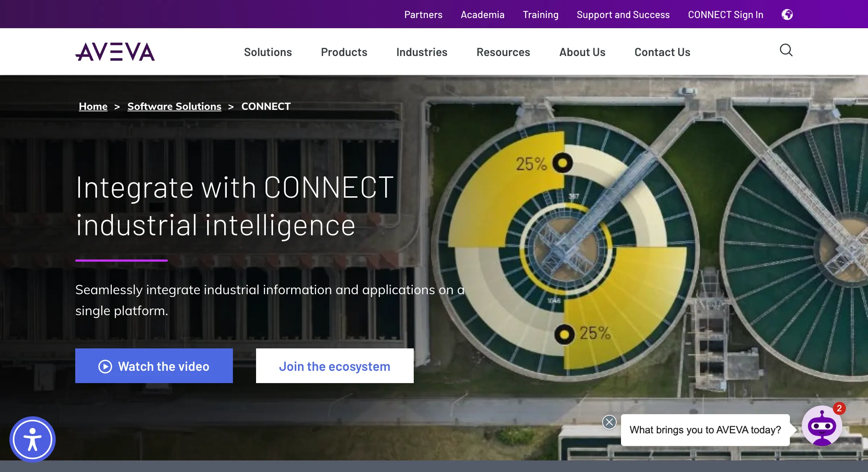Viewport: 868px width, 472px height.
Task: Click the top 25% chart marker
Action: pyautogui.click(x=562, y=163)
